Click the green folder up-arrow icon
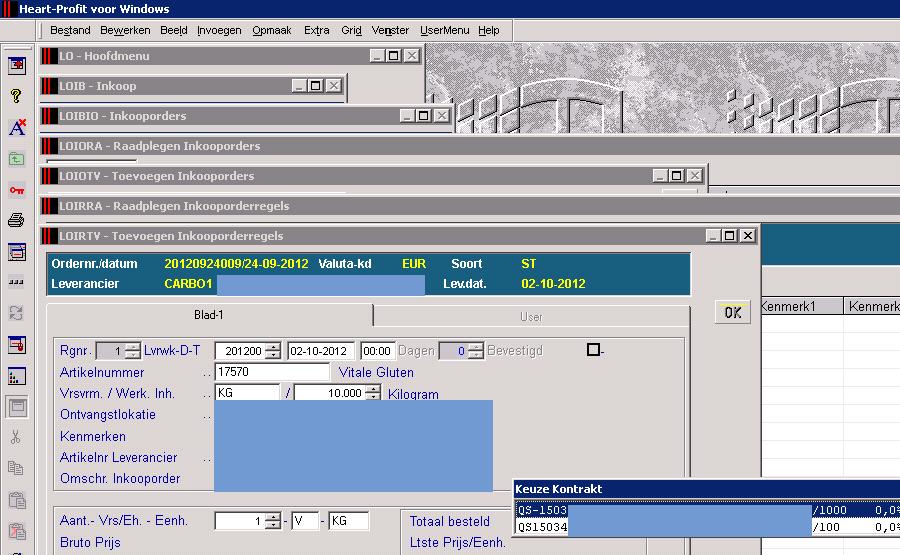This screenshot has width=900, height=555. [17, 158]
